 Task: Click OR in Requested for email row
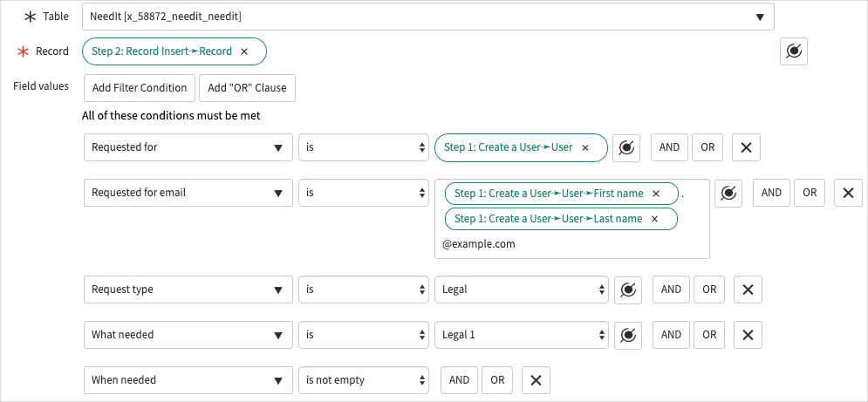point(810,193)
